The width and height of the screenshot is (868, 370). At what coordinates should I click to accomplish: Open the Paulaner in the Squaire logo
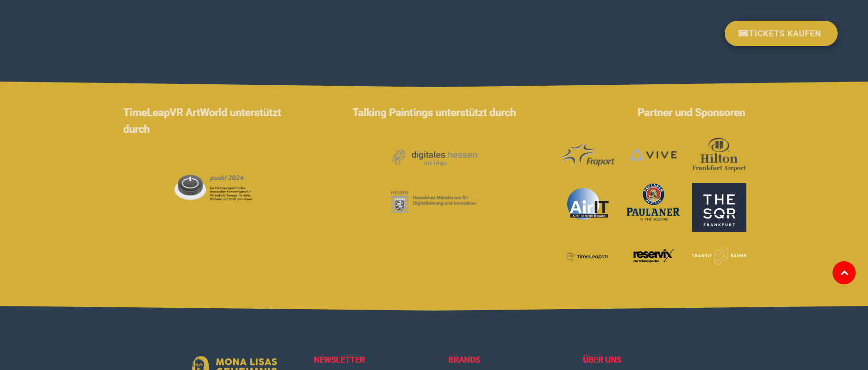pyautogui.click(x=653, y=203)
